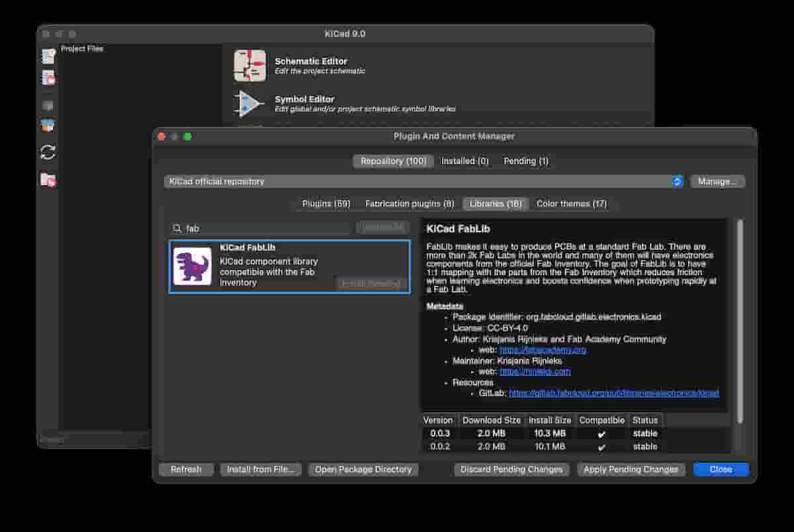Click the Download Size column header
Image resolution: width=794 pixels, height=532 pixels.
pyautogui.click(x=491, y=420)
